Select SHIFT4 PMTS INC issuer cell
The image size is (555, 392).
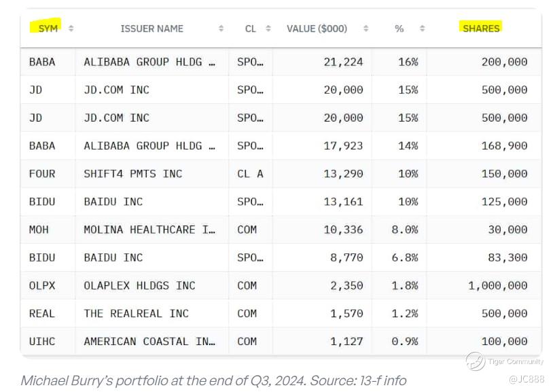(x=132, y=174)
